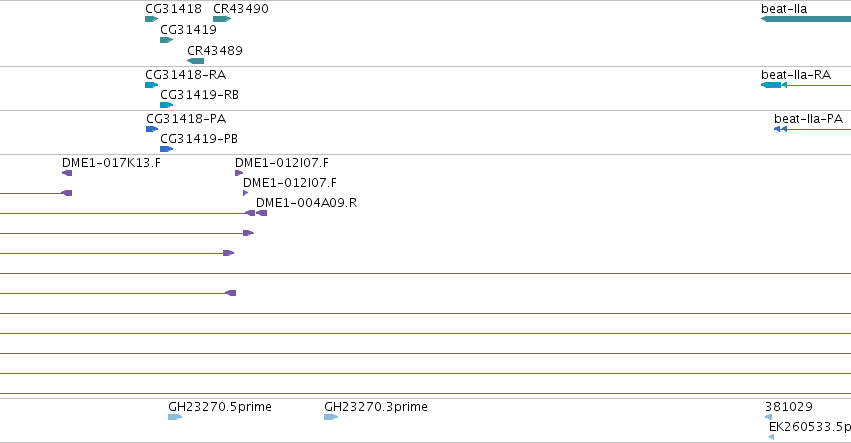Select the CR43489 gene glyph
Image resolution: width=851 pixels, height=443 pixels.
pyautogui.click(x=195, y=61)
